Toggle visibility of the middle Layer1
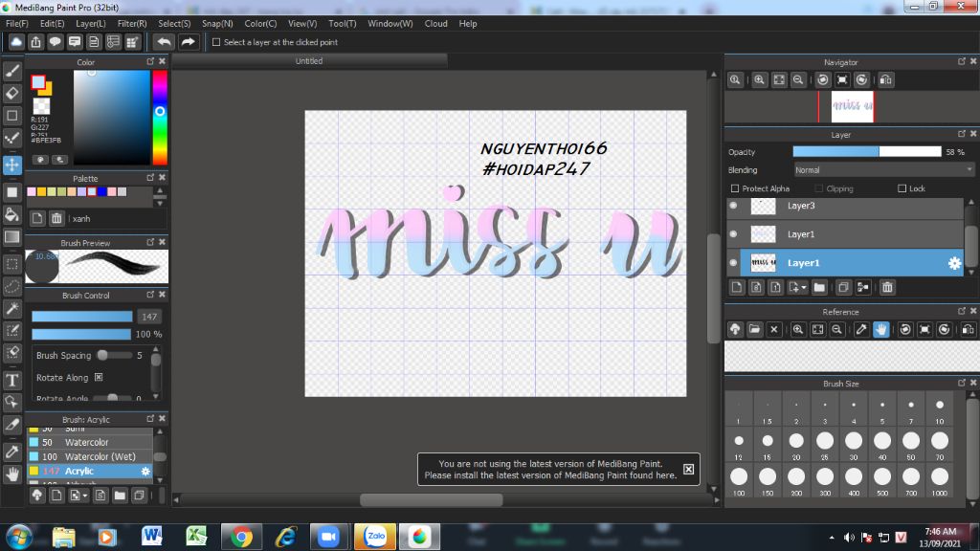 tap(733, 234)
